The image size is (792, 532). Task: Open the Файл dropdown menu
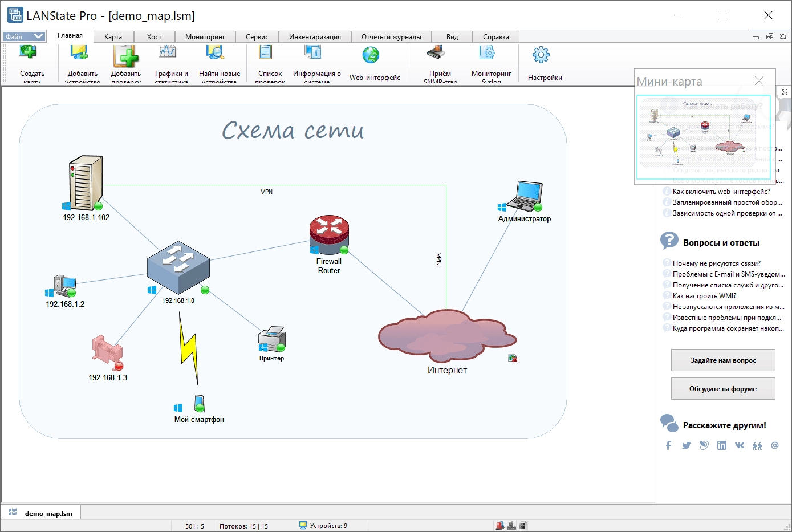click(x=24, y=36)
